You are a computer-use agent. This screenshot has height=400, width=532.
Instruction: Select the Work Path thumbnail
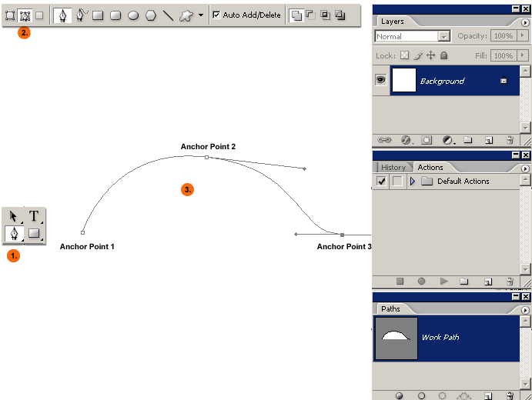396,338
